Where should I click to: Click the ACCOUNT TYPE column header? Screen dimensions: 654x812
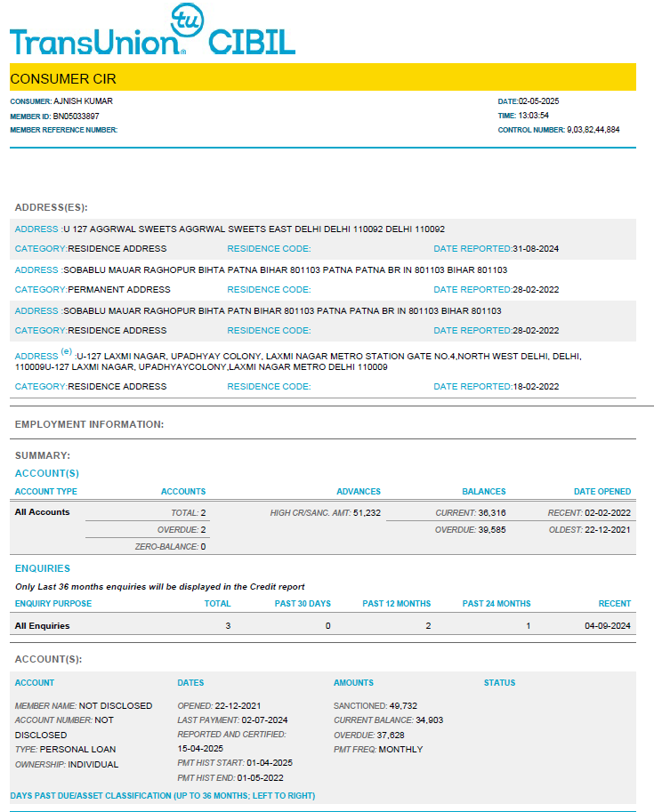pyautogui.click(x=46, y=492)
